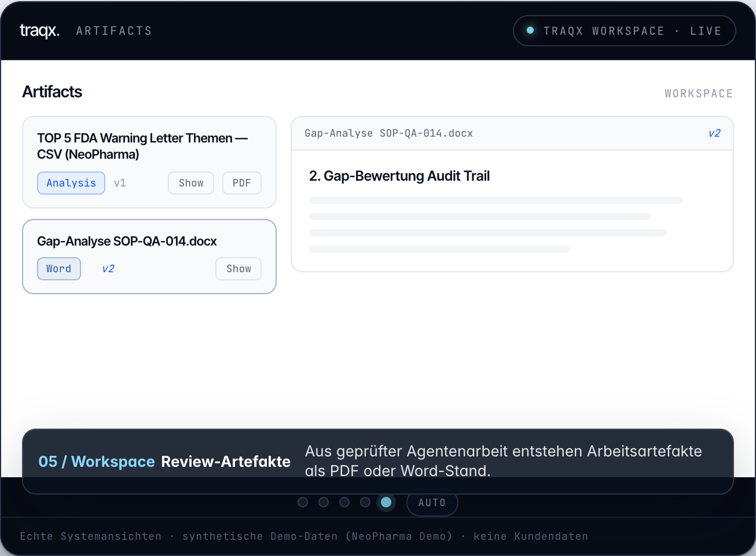Click the 05 / Workspace caption label
The width and height of the screenshot is (756, 556).
coord(97,462)
